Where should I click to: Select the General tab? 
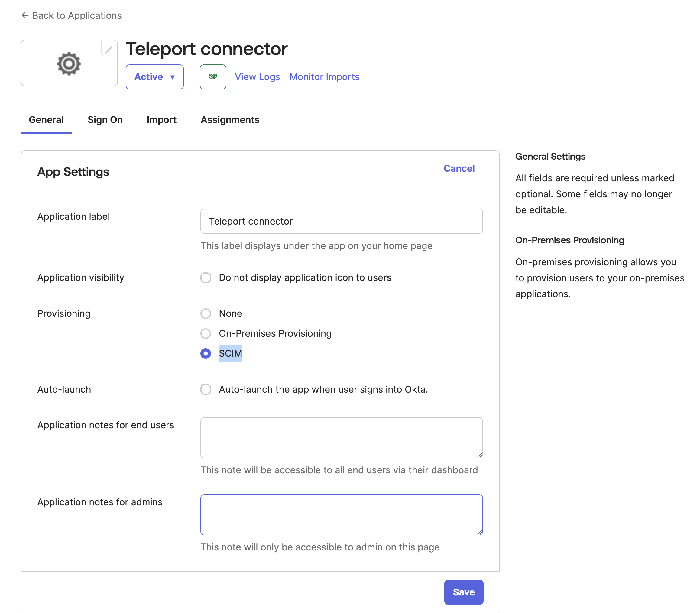[46, 120]
